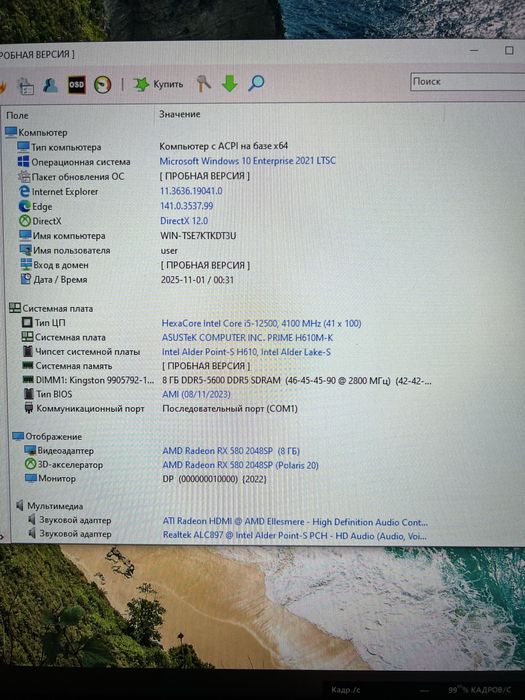Select the Пакет обновления ОС row label
This screenshot has width=525, height=700.
78,176
